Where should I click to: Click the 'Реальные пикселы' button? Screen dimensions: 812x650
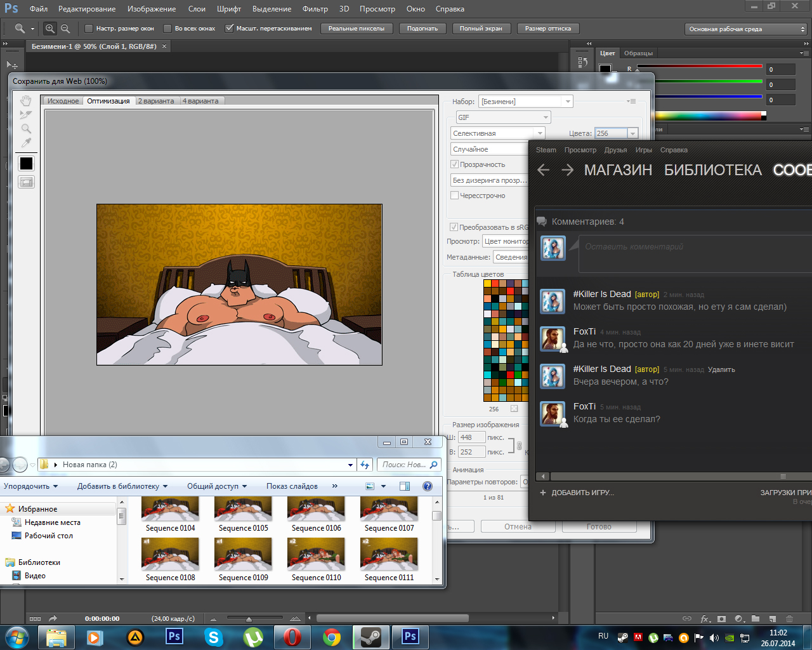(x=357, y=29)
